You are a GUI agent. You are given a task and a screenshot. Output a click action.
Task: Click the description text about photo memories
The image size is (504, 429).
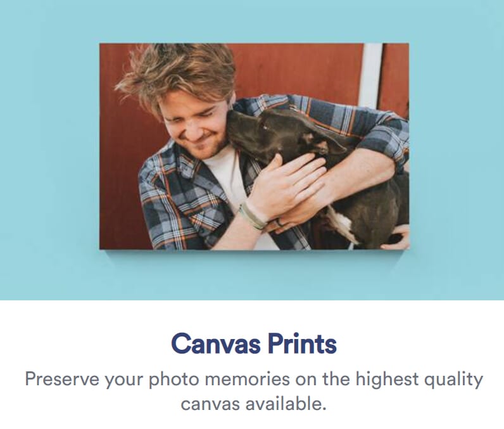(254, 391)
